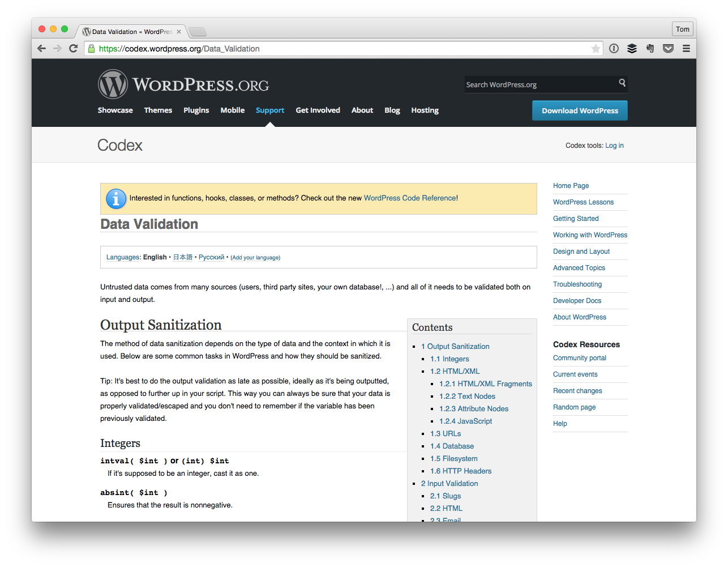This screenshot has width=728, height=567.
Task: Save the page with the Pocket extension icon
Action: [668, 49]
